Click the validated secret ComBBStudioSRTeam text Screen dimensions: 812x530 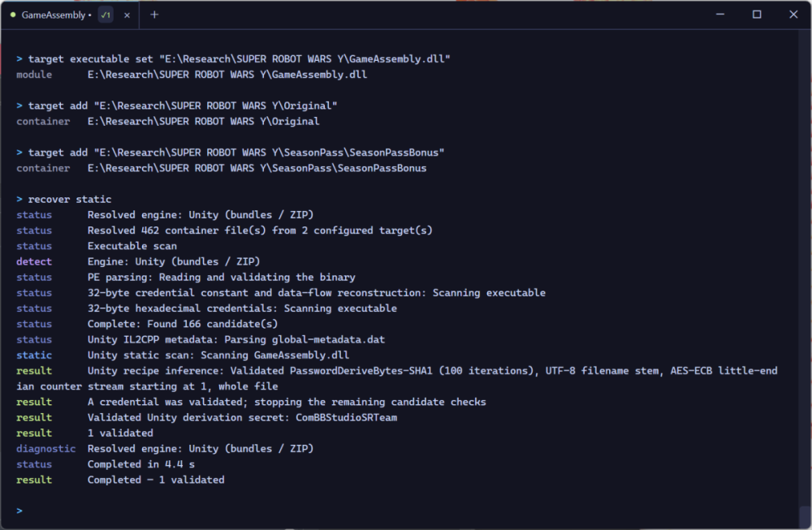coord(347,418)
